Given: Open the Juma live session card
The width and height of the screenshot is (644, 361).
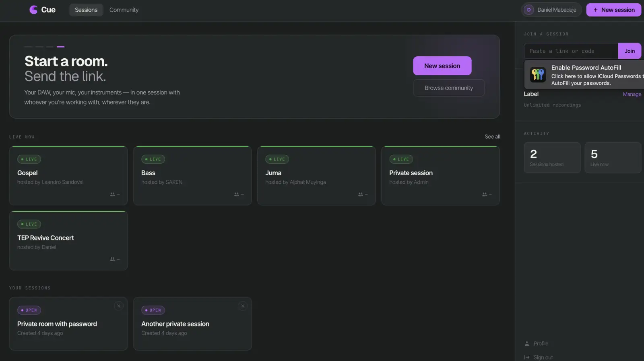Looking at the screenshot, I should 316,176.
